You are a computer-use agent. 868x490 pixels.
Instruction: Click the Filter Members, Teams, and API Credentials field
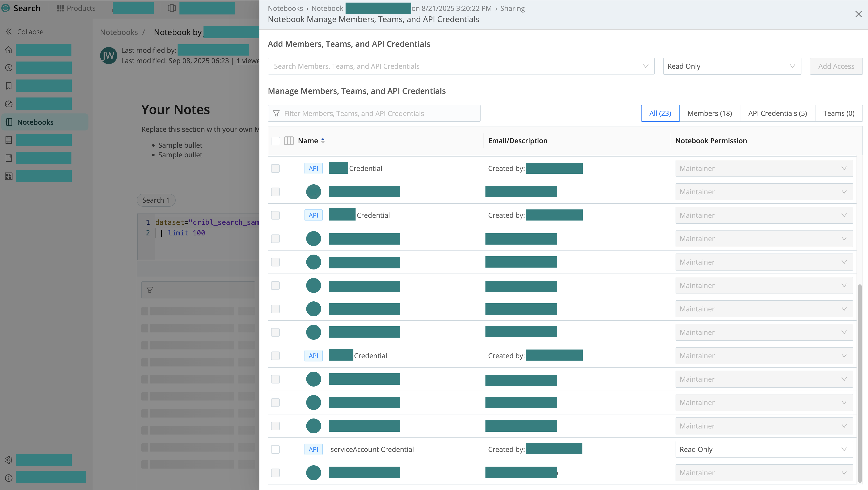click(374, 114)
